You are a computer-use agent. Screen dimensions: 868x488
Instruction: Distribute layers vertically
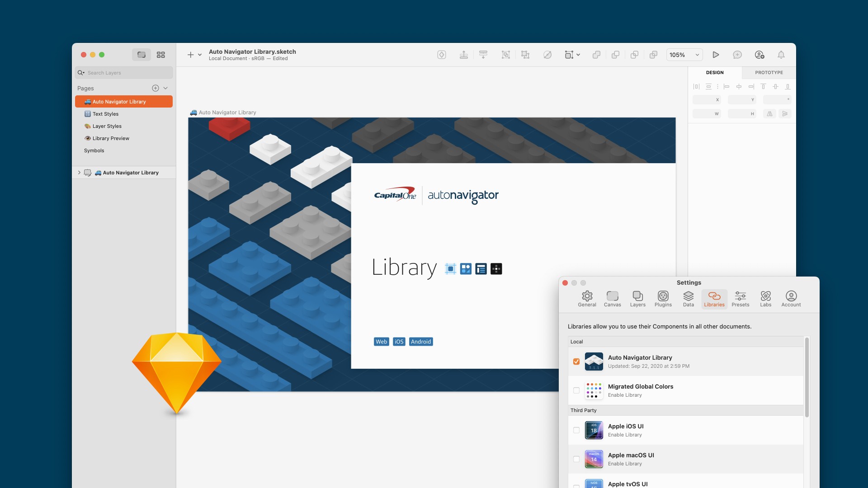pos(708,86)
